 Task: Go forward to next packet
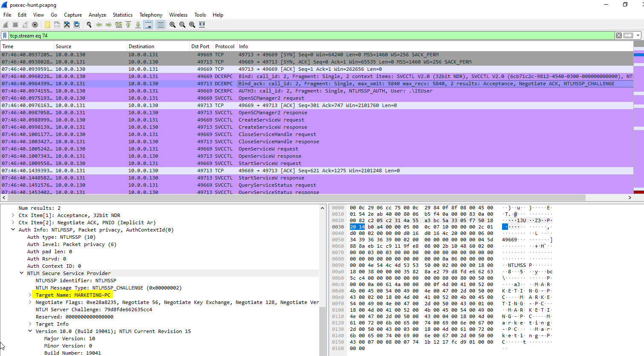[109, 25]
